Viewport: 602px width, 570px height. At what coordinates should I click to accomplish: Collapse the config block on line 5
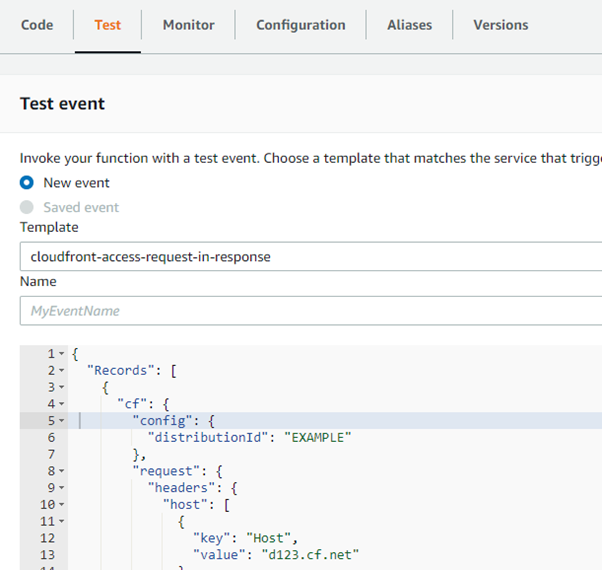(62, 421)
